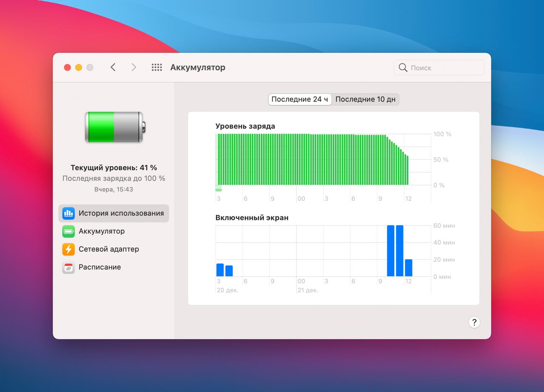Screen dimensions: 544x392
Task: Select Расписание label in the sidebar
Action: 100,267
